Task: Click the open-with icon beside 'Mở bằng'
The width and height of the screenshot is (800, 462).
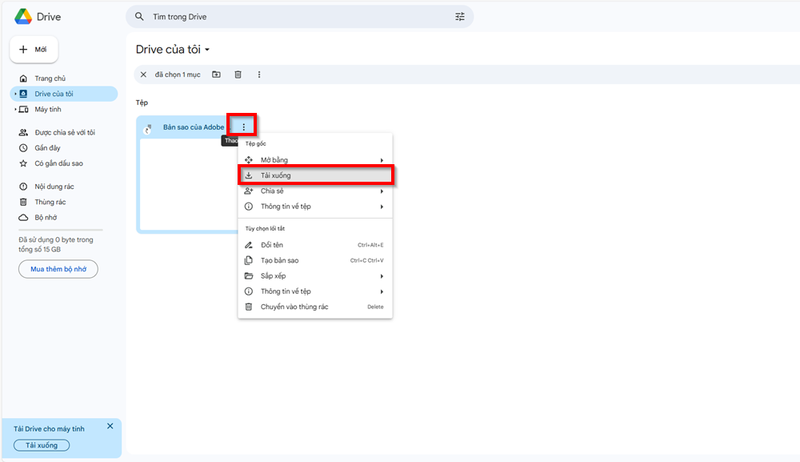Action: click(248, 160)
